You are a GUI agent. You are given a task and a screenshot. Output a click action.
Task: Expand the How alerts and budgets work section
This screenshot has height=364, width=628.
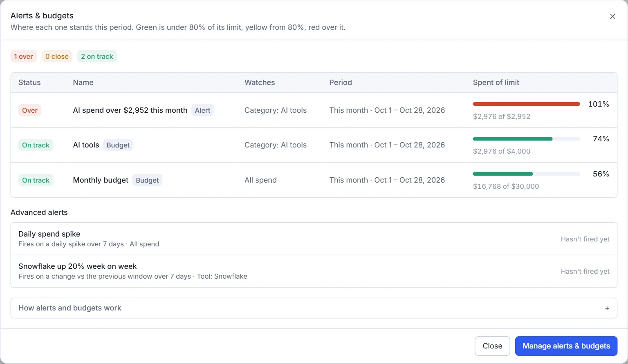coord(314,308)
